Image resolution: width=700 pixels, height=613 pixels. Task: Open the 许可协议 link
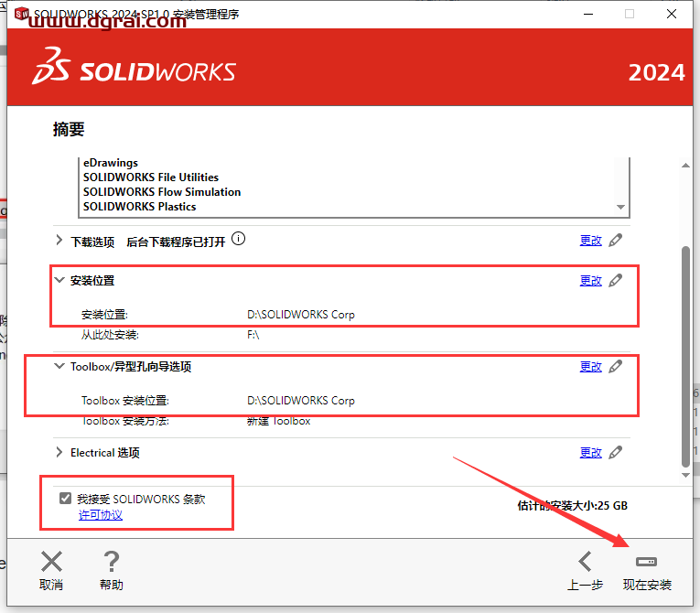[x=101, y=515]
